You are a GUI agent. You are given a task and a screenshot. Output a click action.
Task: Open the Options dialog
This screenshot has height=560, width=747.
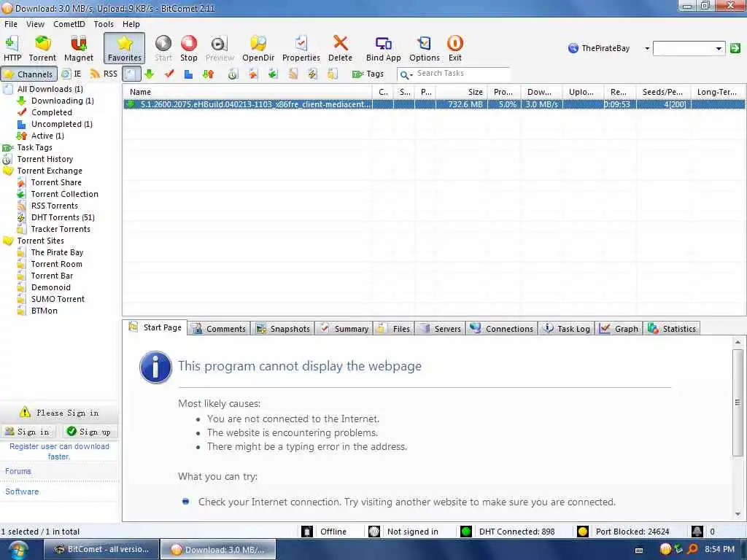point(425,48)
